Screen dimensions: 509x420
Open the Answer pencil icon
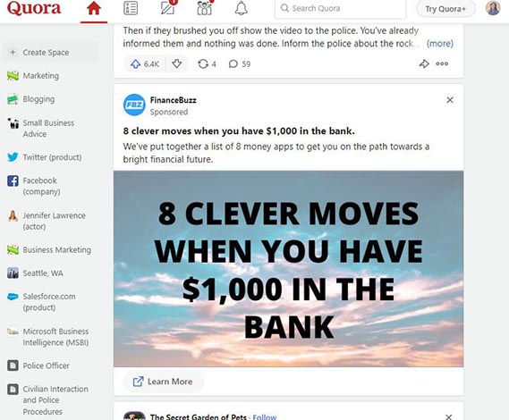(x=168, y=8)
